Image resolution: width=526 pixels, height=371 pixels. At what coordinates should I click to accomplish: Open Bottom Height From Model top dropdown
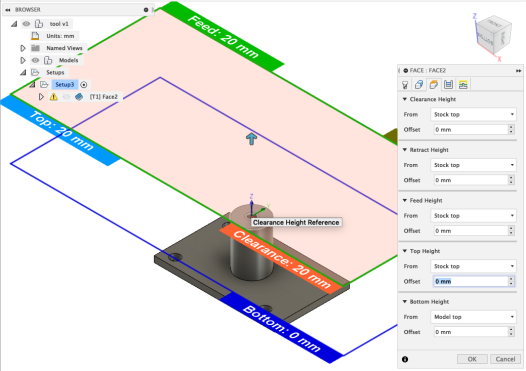tap(473, 317)
